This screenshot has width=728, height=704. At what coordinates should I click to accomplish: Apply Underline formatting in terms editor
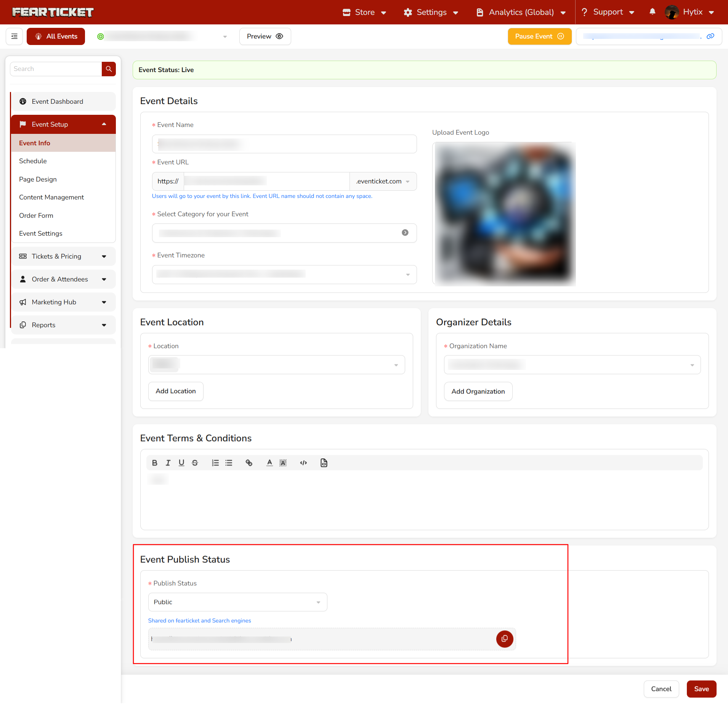click(181, 463)
